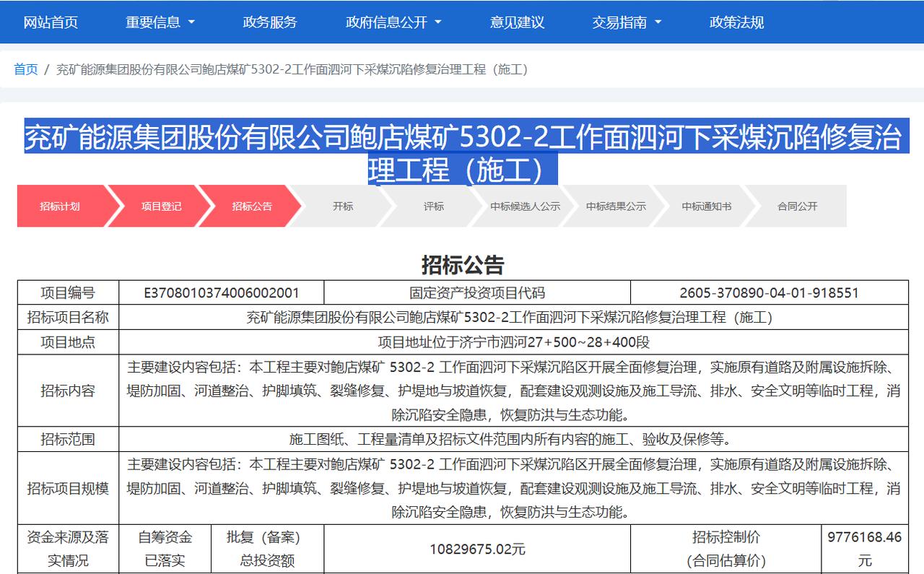Select the 招标公告 step
Image resolution: width=924 pixels, height=574 pixels.
pos(252,206)
